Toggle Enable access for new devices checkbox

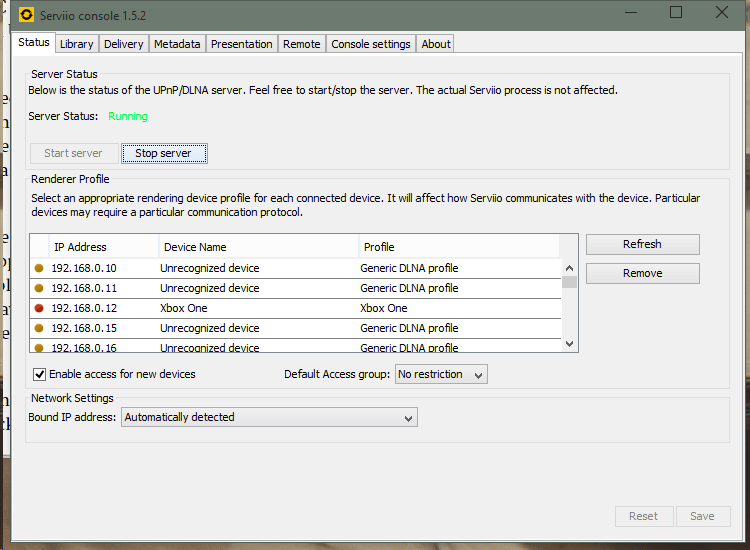[x=40, y=374]
